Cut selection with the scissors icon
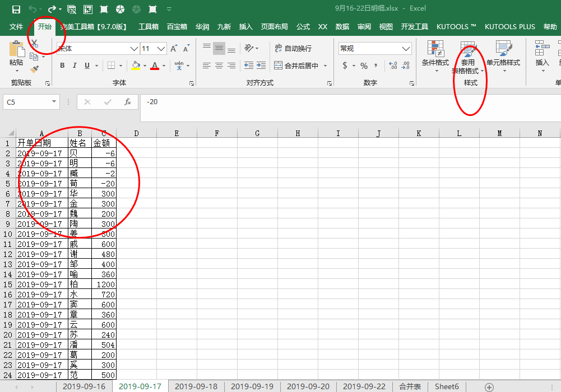The image size is (561, 392). pos(35,44)
